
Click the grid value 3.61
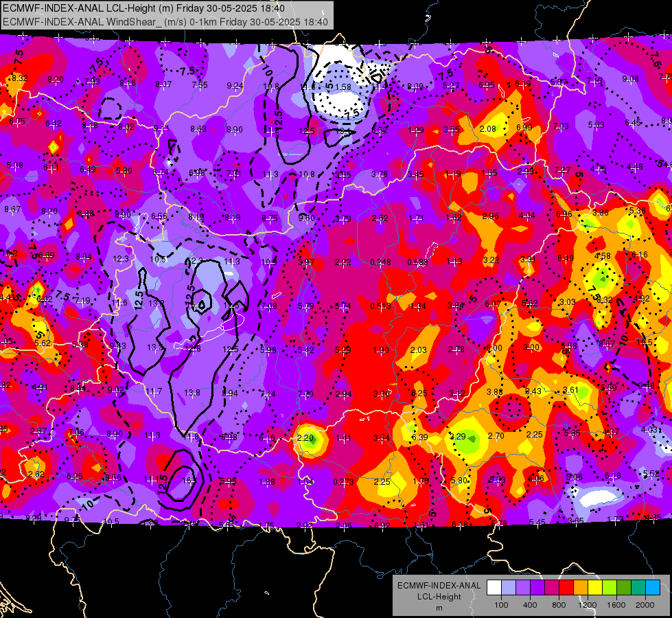click(x=571, y=390)
